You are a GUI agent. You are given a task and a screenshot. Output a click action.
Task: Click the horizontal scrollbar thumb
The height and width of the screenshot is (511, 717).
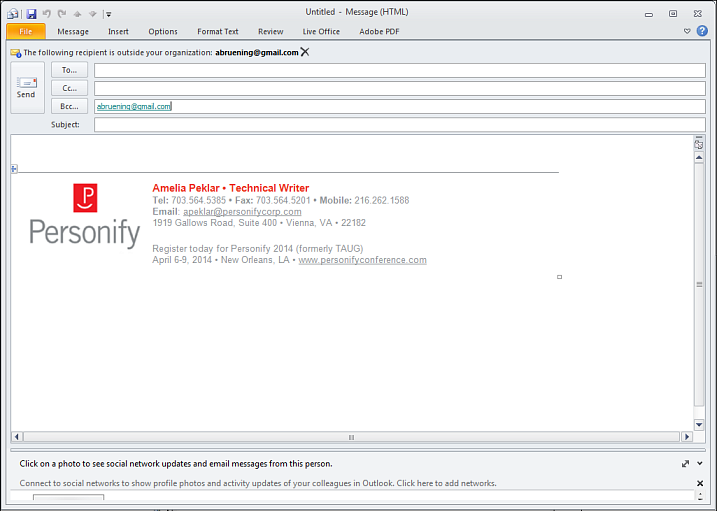[x=351, y=437]
